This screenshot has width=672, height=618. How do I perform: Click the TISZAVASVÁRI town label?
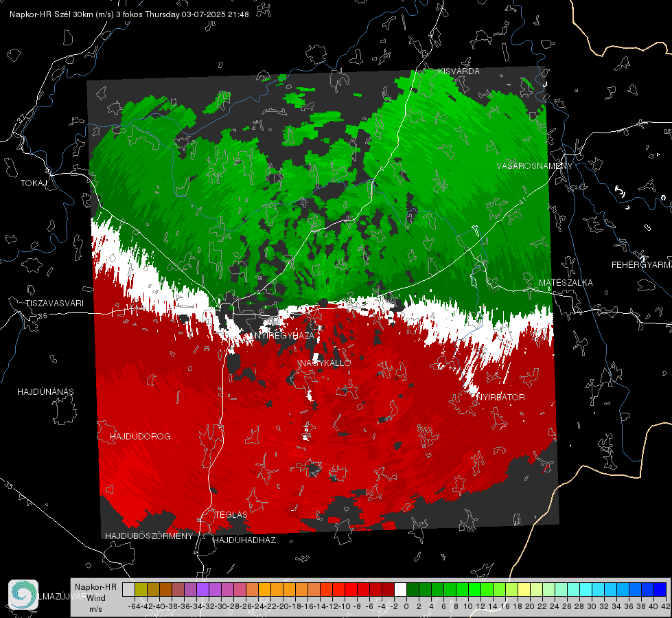(54, 304)
